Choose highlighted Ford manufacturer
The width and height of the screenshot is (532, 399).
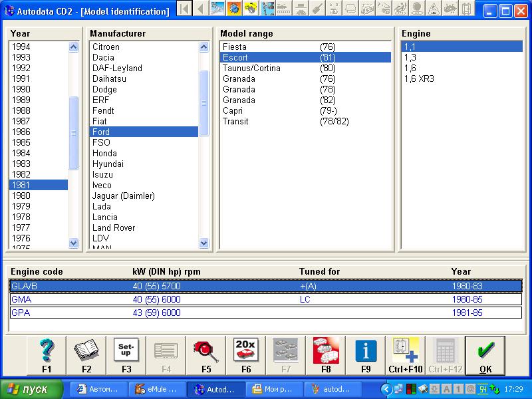click(144, 132)
